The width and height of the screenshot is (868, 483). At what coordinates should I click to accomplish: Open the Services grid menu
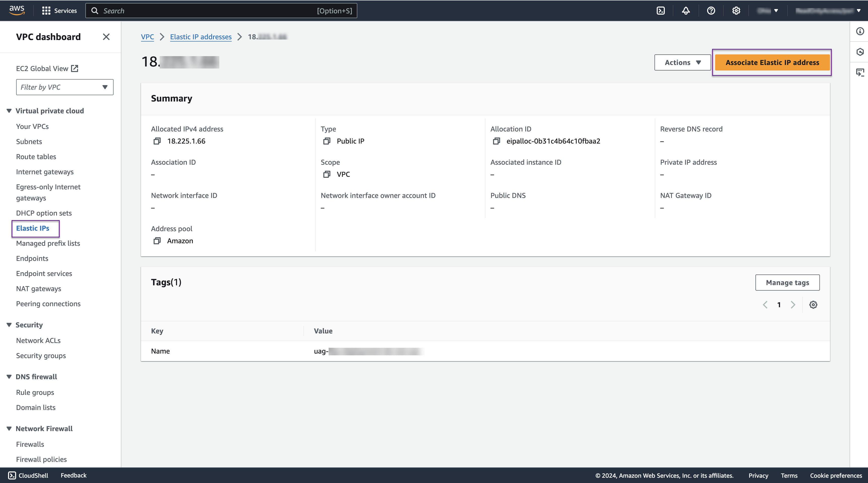[x=46, y=11]
